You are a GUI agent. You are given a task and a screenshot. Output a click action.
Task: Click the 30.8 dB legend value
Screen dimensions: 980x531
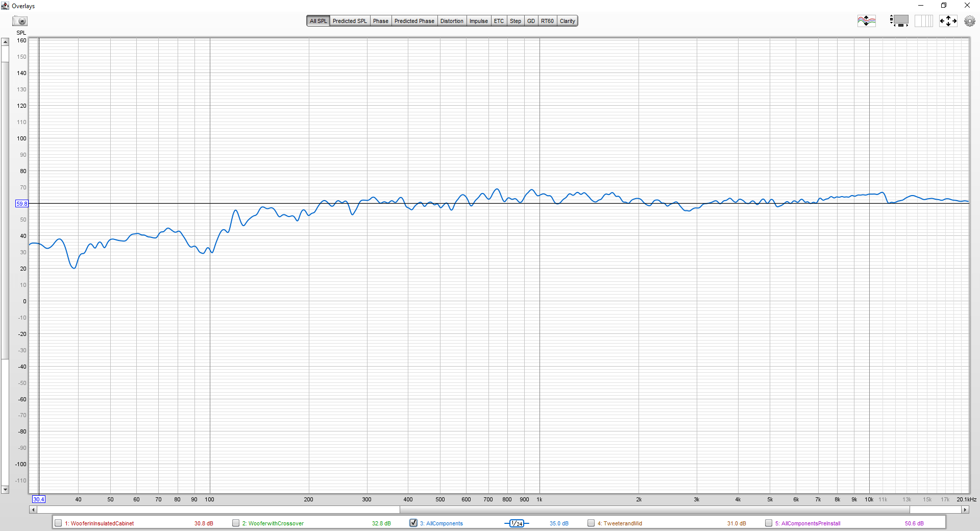(204, 523)
